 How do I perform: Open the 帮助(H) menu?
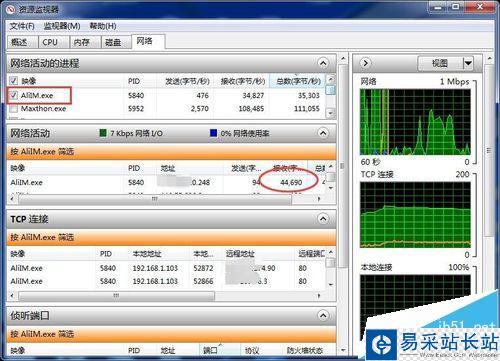click(103, 26)
